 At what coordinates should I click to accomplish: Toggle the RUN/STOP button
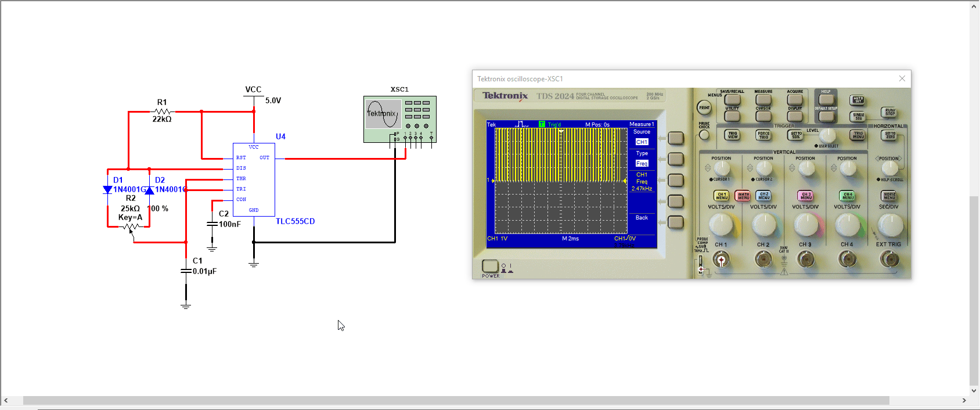coord(889,112)
